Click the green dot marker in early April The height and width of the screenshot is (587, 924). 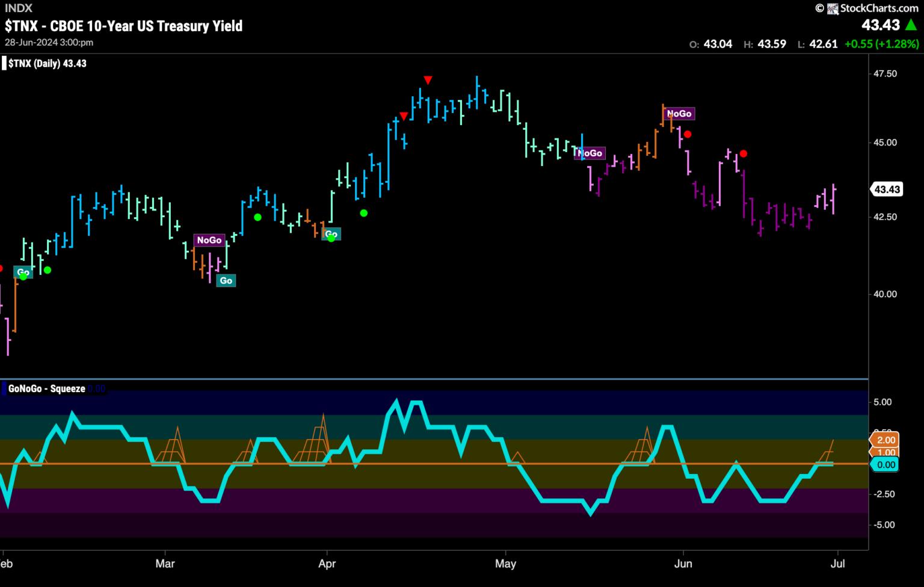tap(363, 213)
